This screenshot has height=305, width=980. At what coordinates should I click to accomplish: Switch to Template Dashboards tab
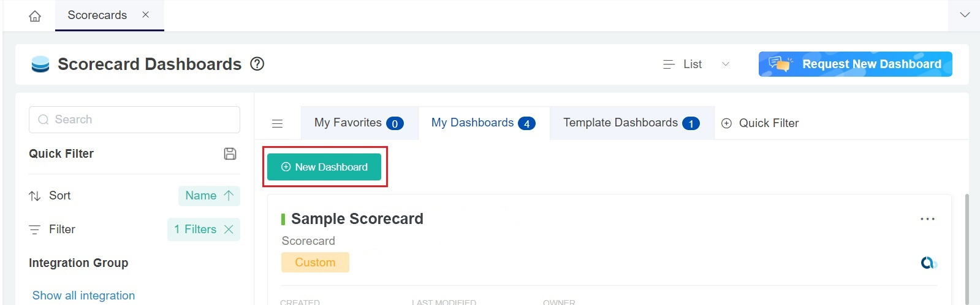pyautogui.click(x=631, y=123)
